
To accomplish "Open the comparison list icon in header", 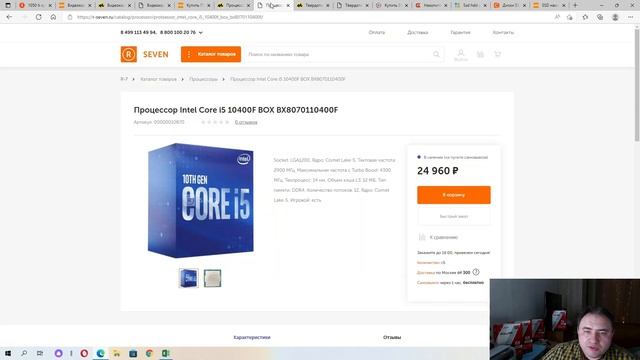I will point(480,54).
